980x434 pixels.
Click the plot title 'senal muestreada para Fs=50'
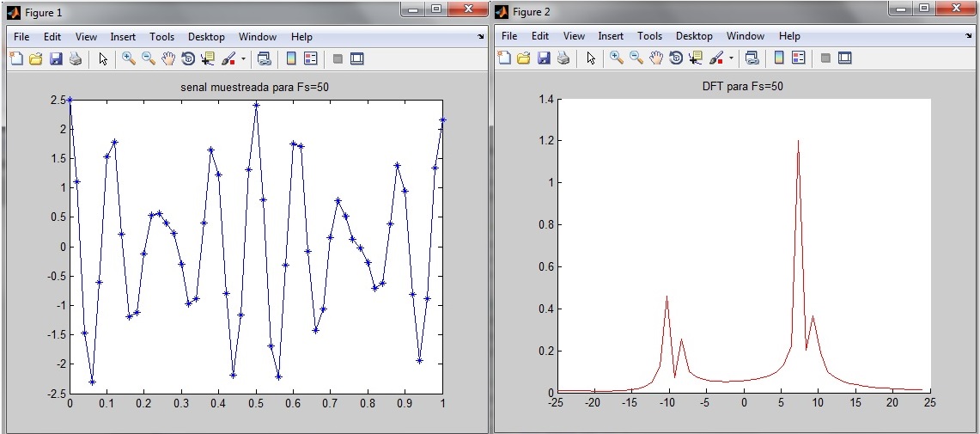point(256,87)
